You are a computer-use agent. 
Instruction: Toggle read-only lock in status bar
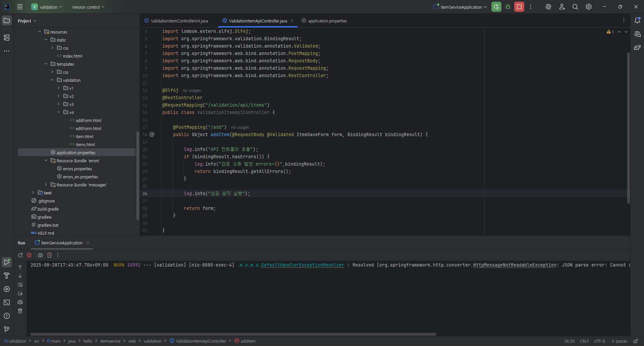pyautogui.click(x=636, y=341)
